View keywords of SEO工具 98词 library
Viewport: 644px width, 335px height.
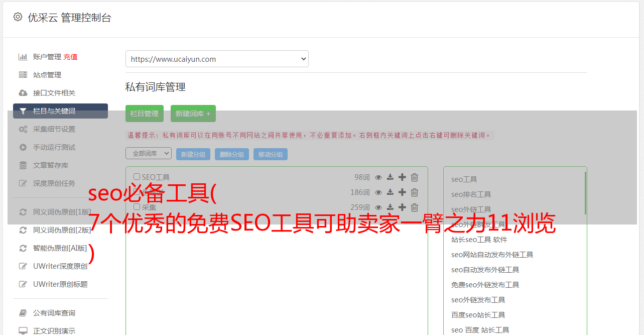tap(378, 177)
